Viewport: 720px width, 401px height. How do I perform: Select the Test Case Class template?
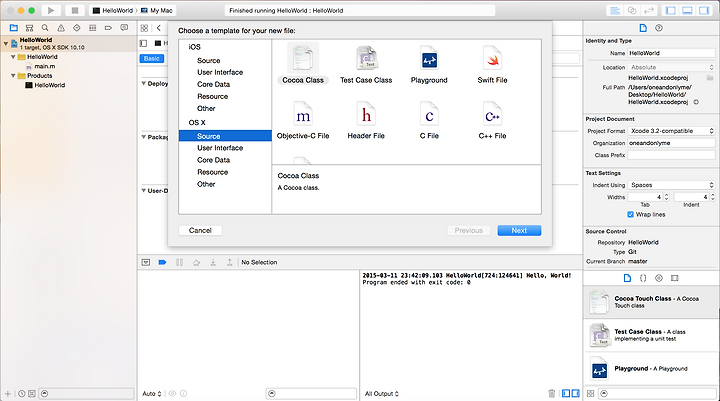point(366,64)
